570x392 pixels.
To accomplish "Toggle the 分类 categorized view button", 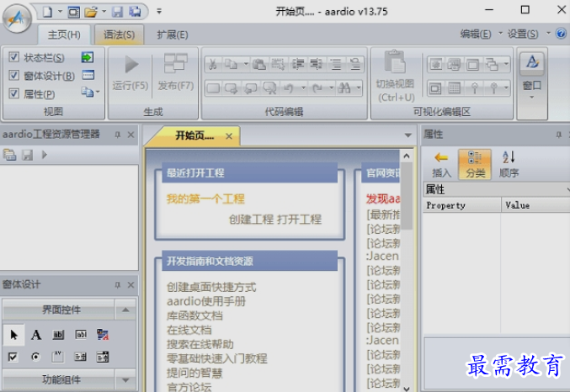I will pos(475,165).
